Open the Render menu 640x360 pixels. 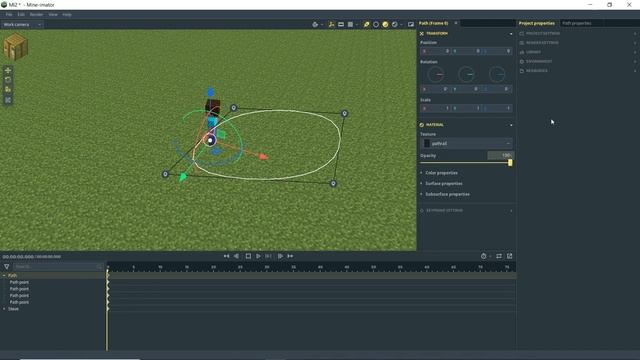(x=36, y=14)
